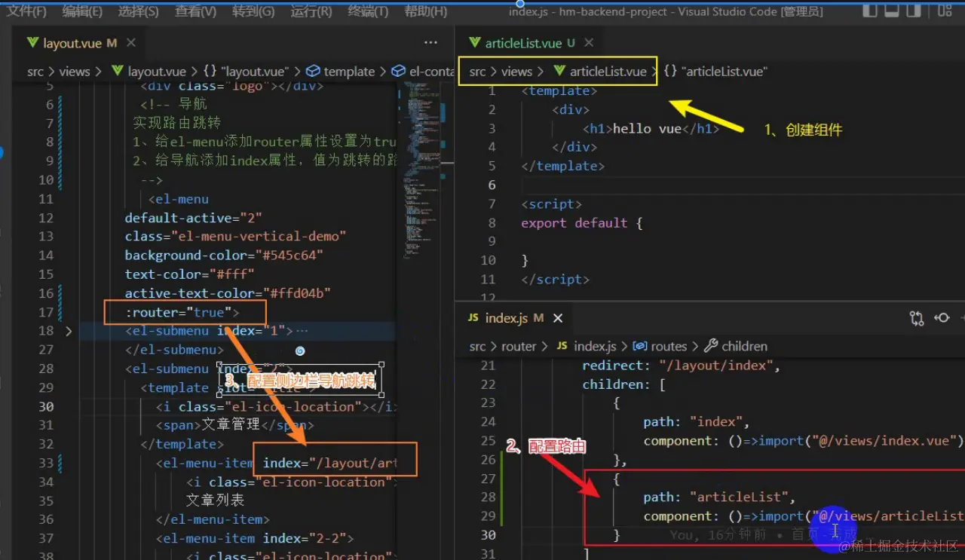Click the text-color="#fff" line
The width and height of the screenshot is (965, 560).
(x=189, y=274)
